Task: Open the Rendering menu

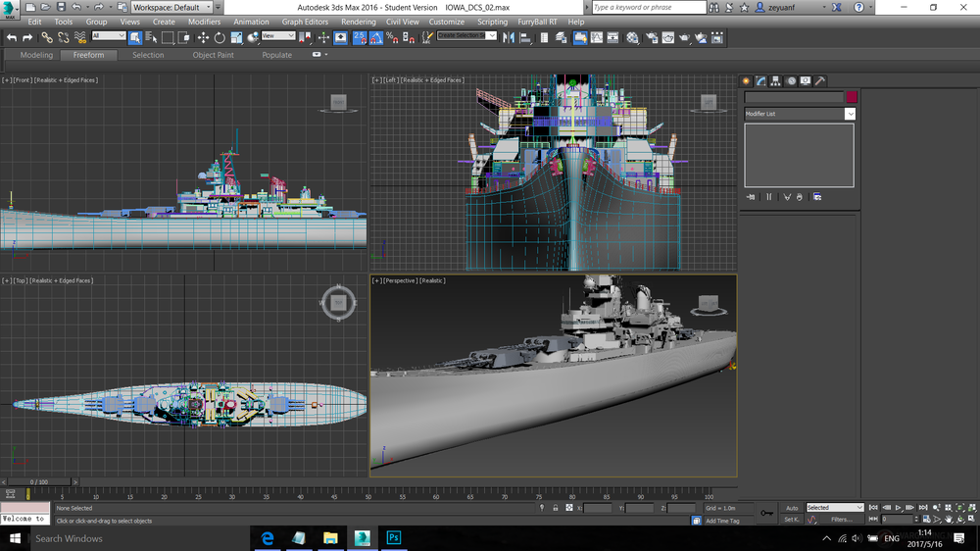Action: pyautogui.click(x=358, y=22)
